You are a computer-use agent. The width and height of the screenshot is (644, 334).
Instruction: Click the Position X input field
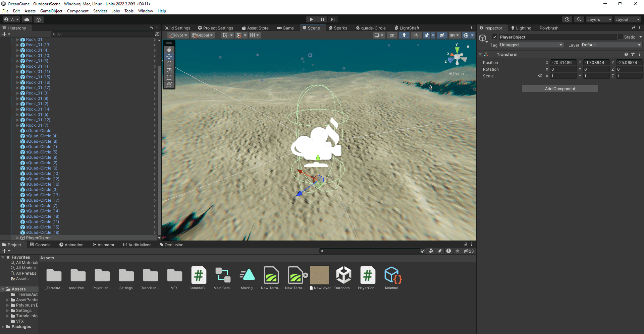tap(563, 63)
